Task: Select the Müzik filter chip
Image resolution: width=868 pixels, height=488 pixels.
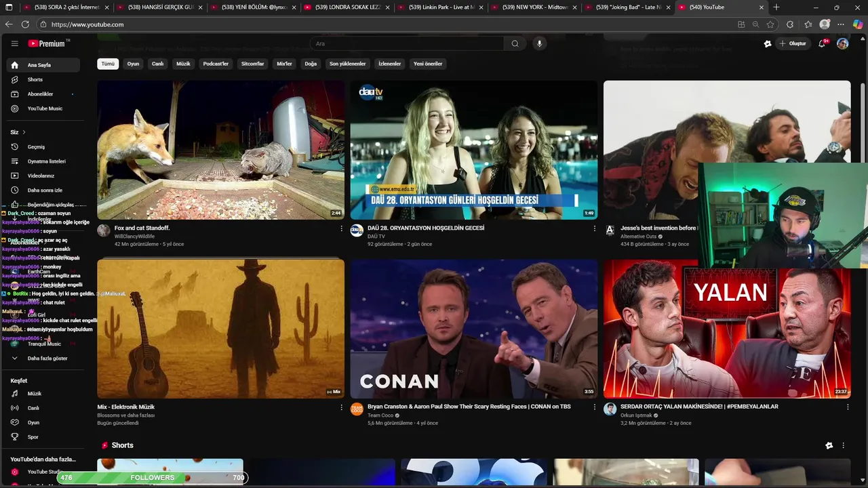Action: (183, 64)
